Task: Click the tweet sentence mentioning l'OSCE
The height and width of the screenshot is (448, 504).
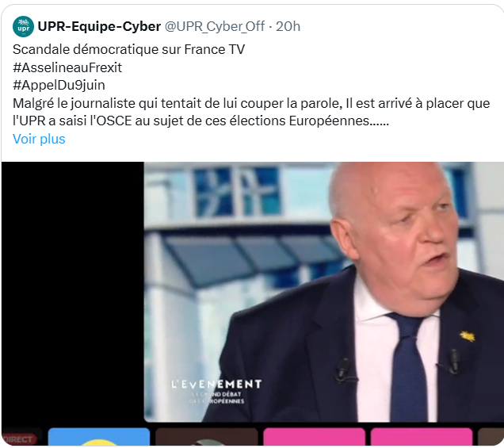Action: pyautogui.click(x=201, y=121)
